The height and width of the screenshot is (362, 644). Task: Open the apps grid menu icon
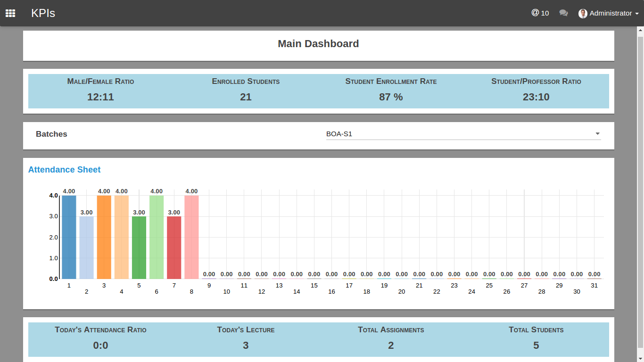coord(10,13)
